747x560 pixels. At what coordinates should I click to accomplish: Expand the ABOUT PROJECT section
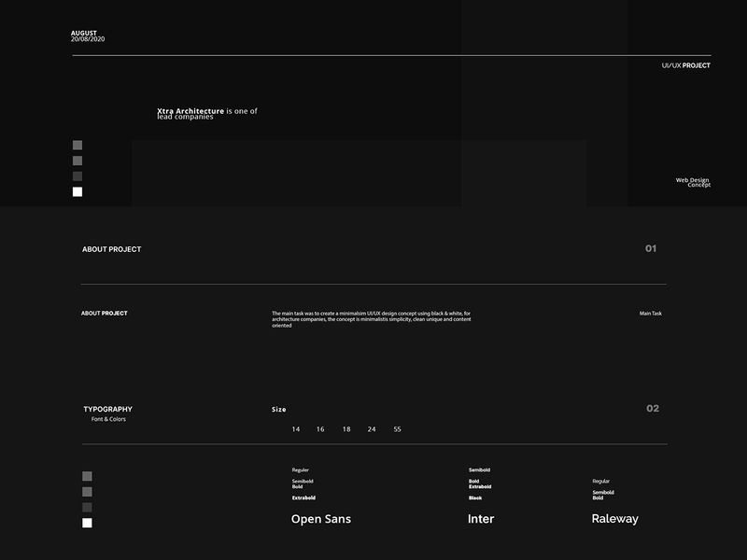click(x=112, y=249)
